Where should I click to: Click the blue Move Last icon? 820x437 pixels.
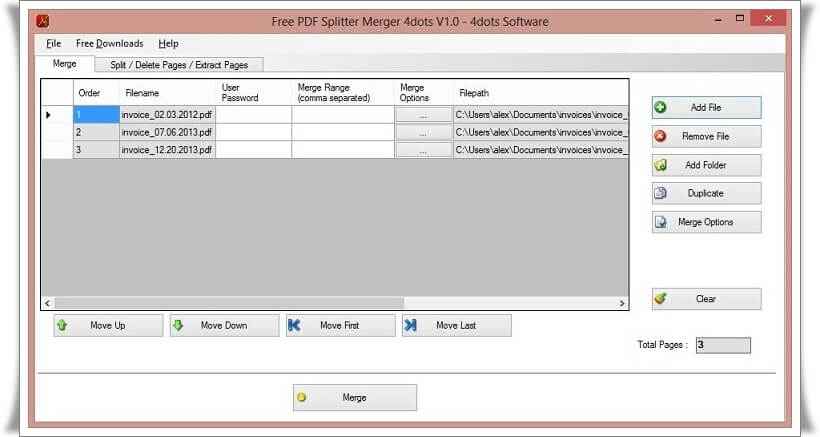(411, 325)
